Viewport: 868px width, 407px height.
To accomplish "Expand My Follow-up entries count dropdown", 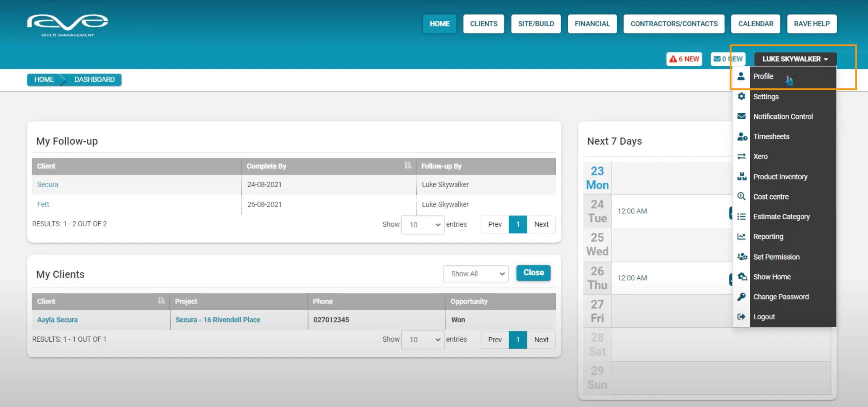I will tap(422, 225).
